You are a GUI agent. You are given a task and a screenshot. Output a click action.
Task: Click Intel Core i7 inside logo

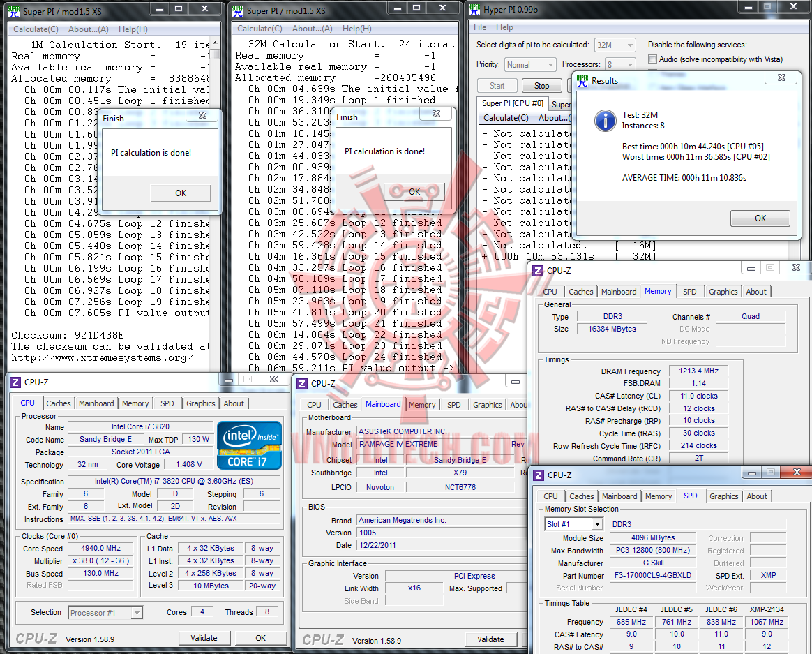click(249, 445)
